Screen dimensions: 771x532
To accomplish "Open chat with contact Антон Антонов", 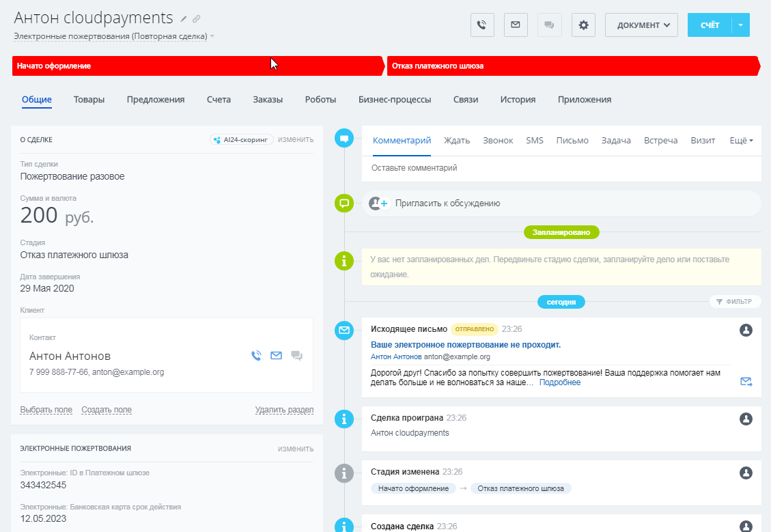I will pos(296,355).
